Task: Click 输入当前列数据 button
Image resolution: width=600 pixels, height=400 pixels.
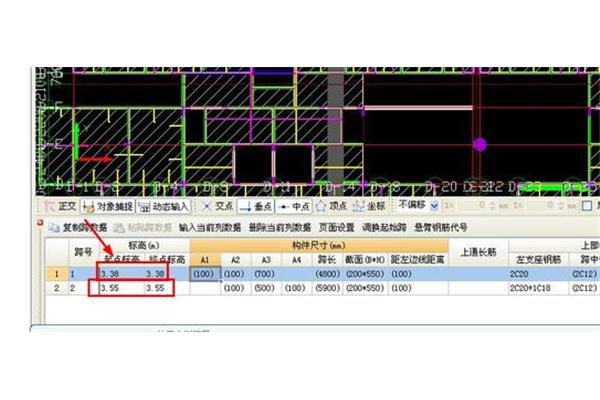Action: [x=210, y=228]
